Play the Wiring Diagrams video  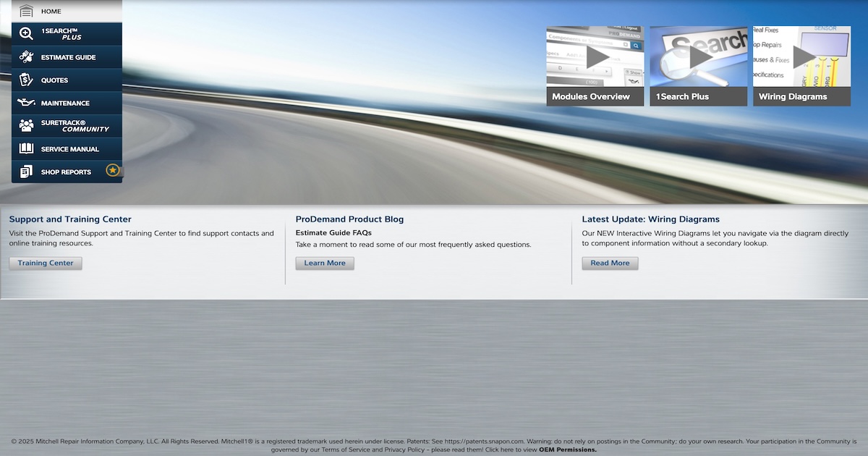point(802,57)
